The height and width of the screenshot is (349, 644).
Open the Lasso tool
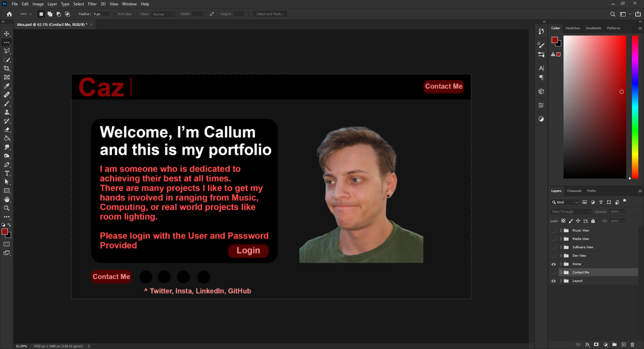coord(7,51)
